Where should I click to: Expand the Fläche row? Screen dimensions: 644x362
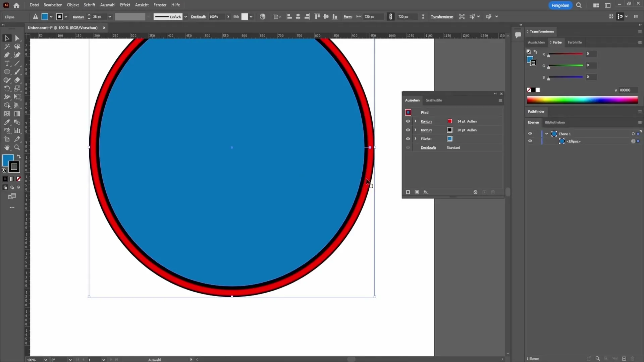(415, 138)
